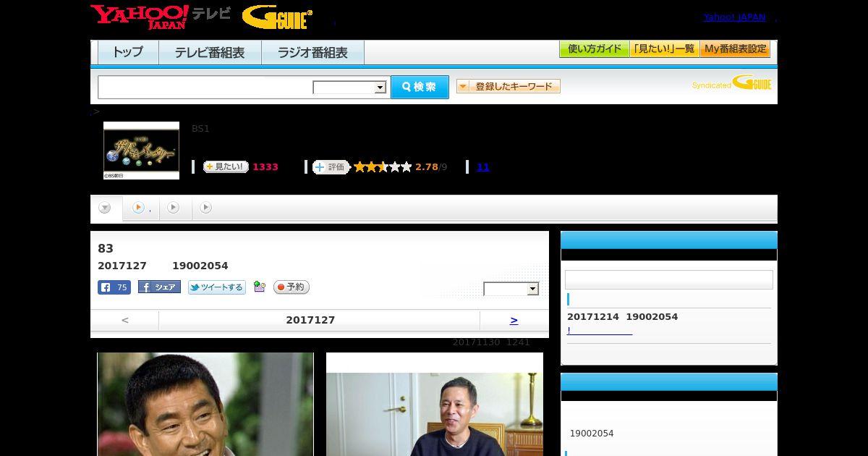Expand the 登録したキーワード dropdown
The width and height of the screenshot is (868, 456).
click(509, 86)
